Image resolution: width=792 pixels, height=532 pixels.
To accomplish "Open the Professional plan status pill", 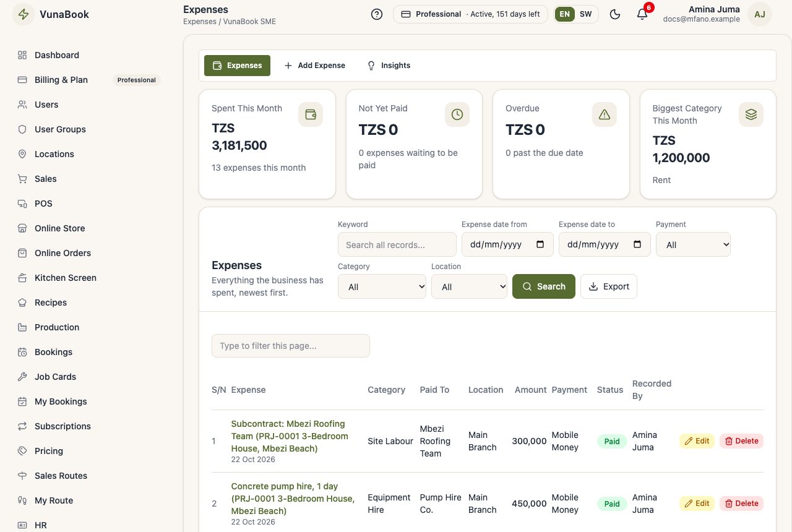I will pyautogui.click(x=470, y=14).
